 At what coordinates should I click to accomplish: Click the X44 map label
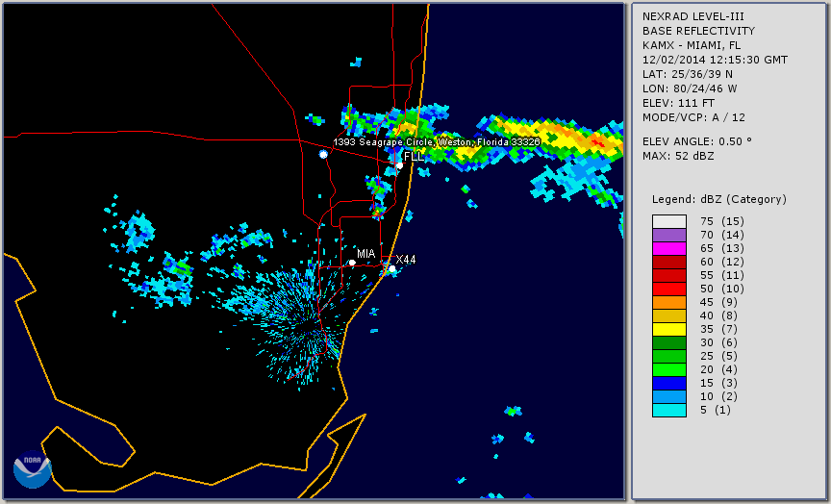[x=406, y=259]
